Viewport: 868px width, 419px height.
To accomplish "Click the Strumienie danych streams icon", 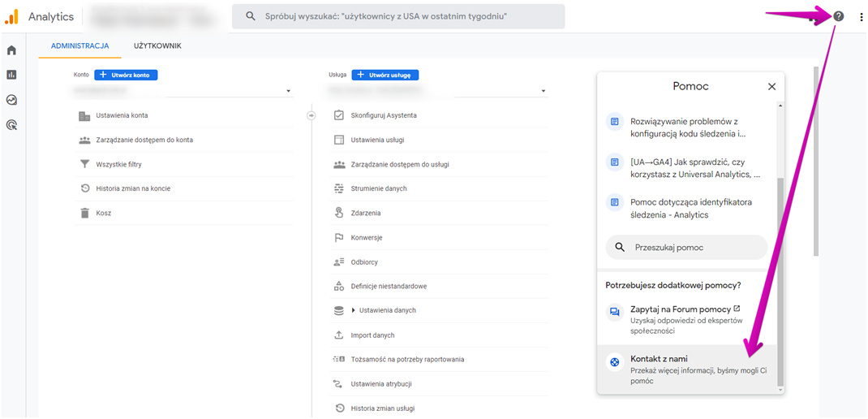I will click(x=339, y=189).
